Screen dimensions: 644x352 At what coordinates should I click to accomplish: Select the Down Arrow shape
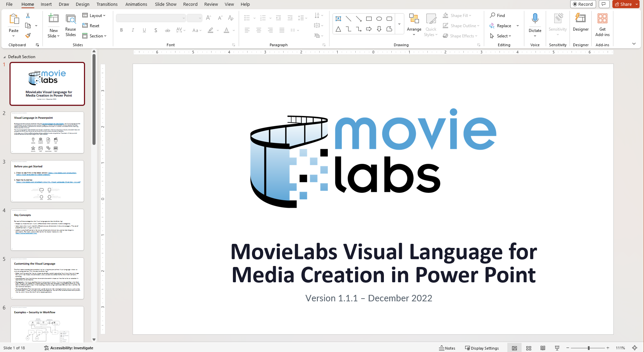379,29
